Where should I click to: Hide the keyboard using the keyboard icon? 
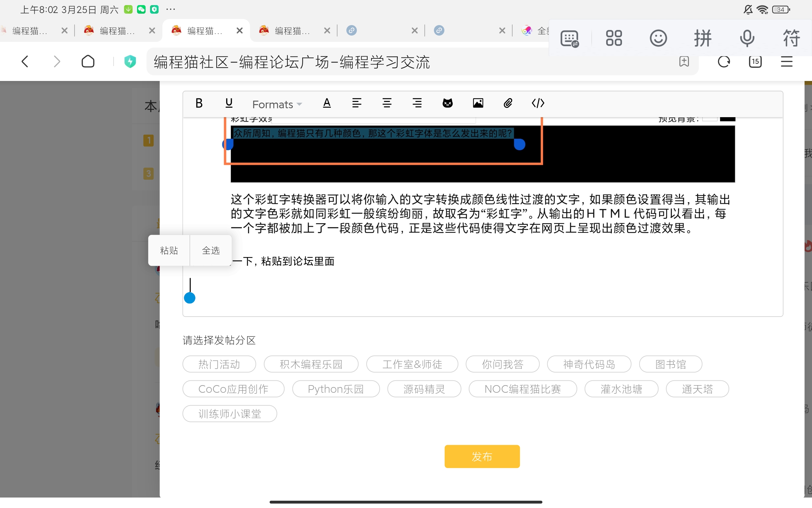(569, 38)
